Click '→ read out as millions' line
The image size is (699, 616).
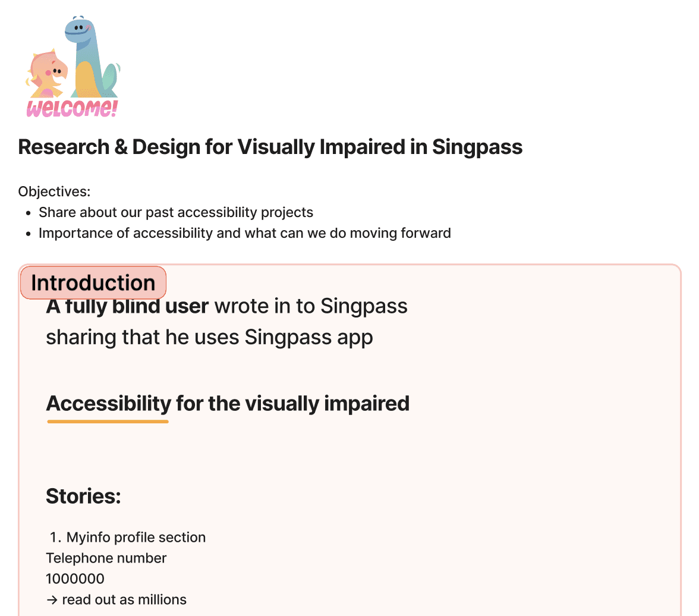(x=116, y=599)
